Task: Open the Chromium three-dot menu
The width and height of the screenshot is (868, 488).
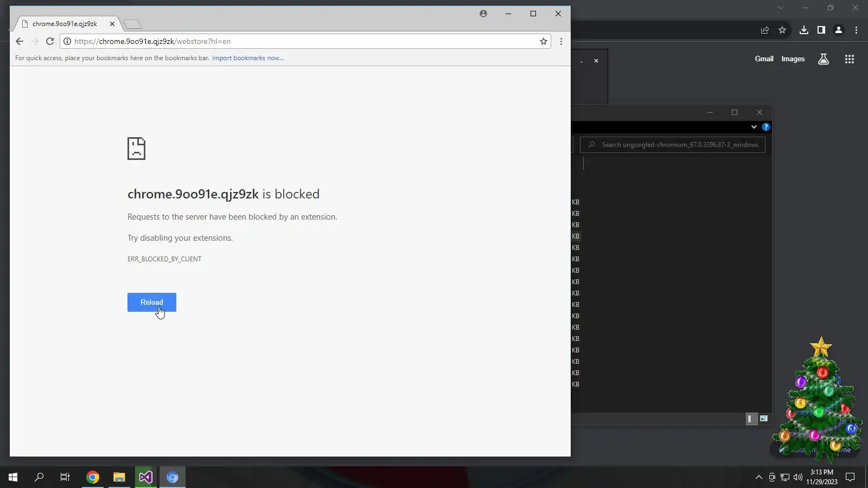Action: tap(561, 41)
